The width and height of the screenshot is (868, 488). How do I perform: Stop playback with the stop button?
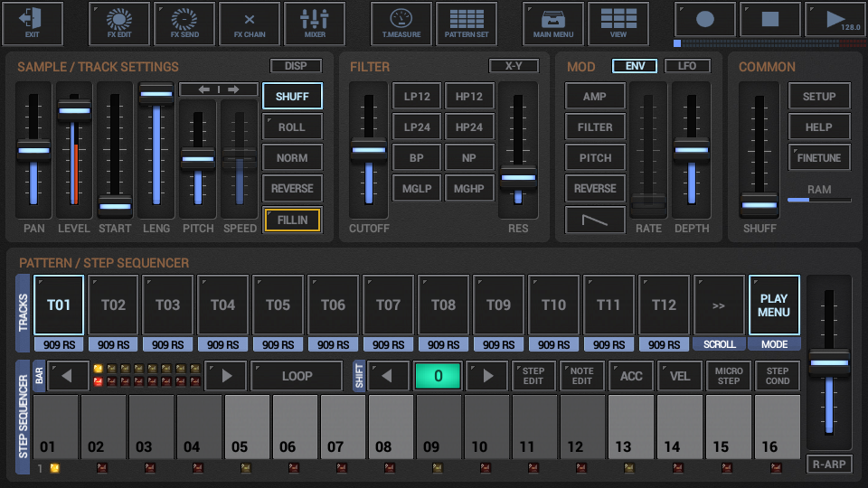770,20
